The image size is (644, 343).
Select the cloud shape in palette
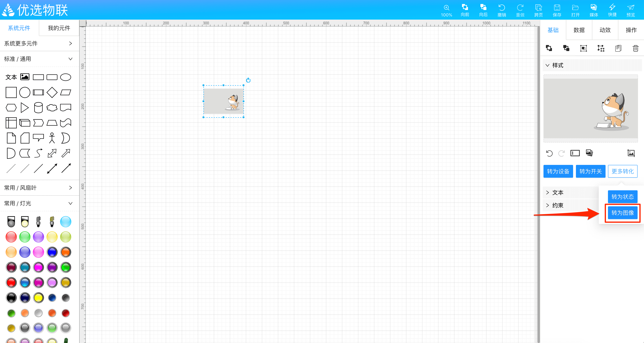pyautogui.click(x=52, y=108)
